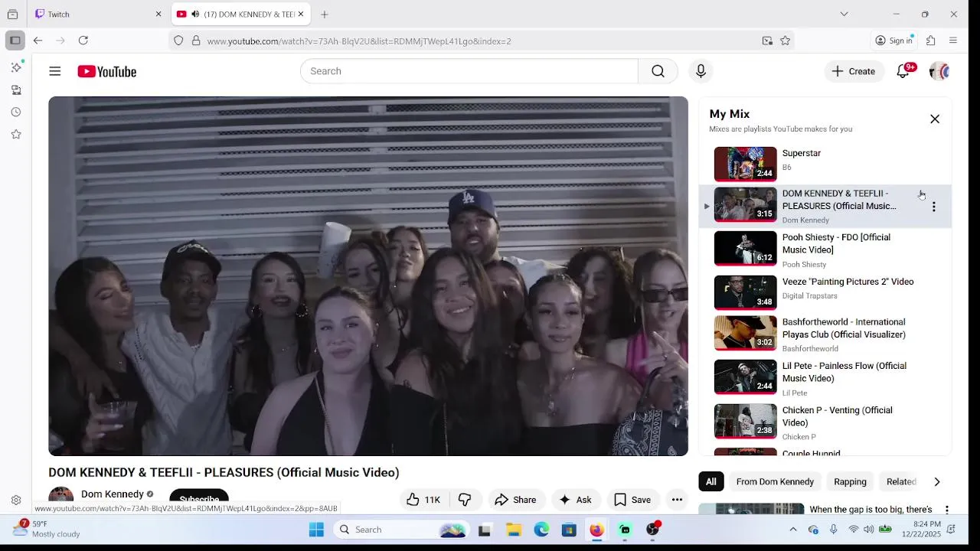Play Lil Pete Painless Flow thumbnail
Screen dimensions: 980x551
745,377
